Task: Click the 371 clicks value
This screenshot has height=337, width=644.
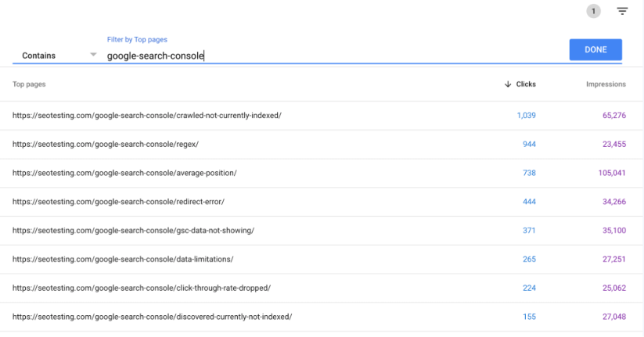Action: click(x=529, y=231)
